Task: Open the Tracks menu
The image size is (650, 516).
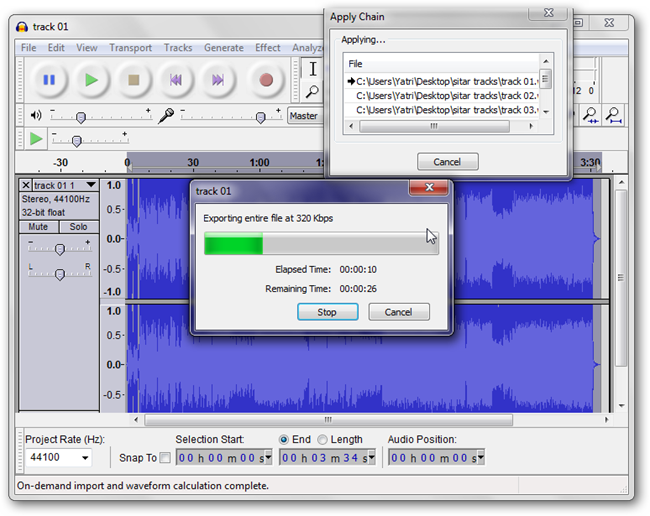Action: [178, 48]
